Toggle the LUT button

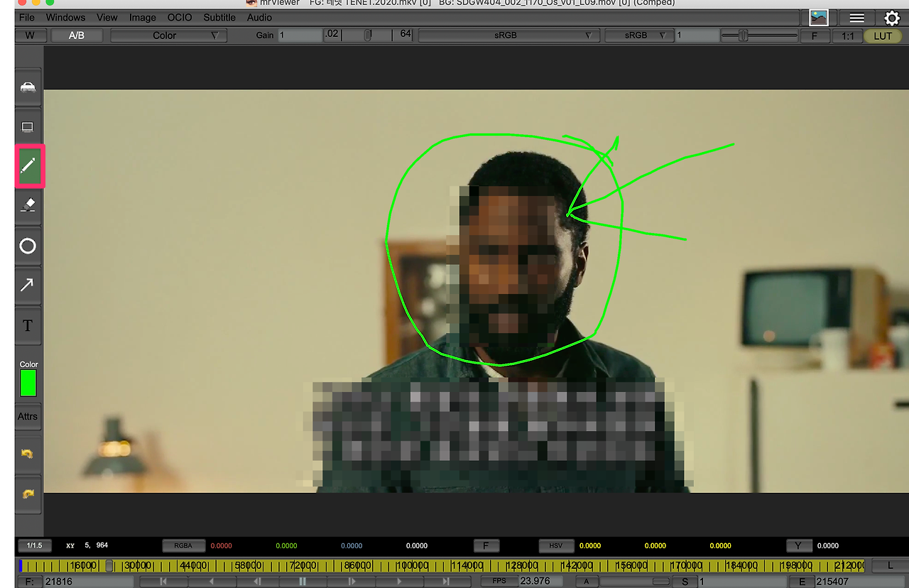(883, 36)
